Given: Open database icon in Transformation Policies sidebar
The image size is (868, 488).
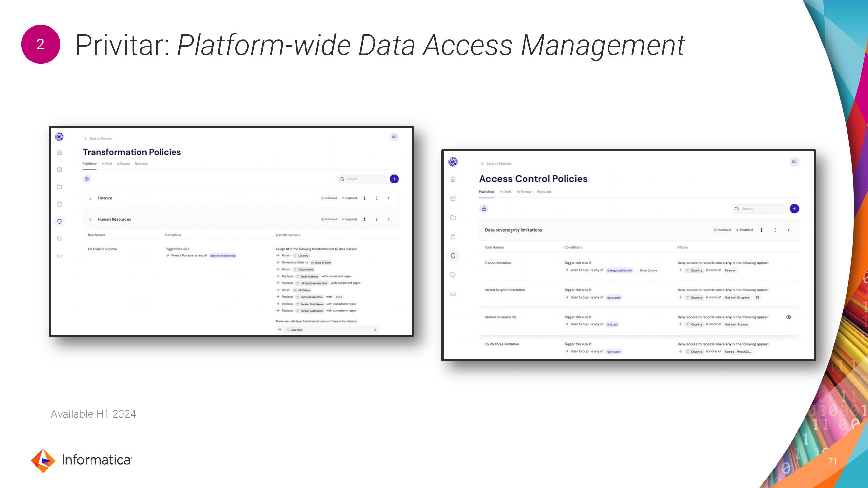Looking at the screenshot, I should pyautogui.click(x=59, y=170).
